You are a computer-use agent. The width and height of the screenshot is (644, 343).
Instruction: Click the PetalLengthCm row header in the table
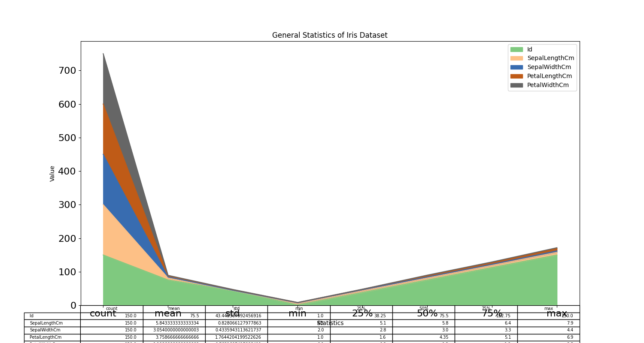click(52, 337)
